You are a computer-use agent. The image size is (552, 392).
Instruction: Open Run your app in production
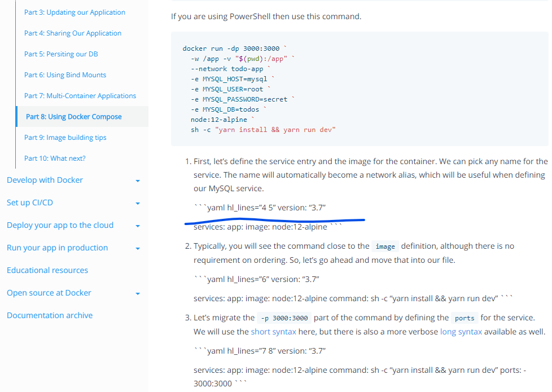58,248
